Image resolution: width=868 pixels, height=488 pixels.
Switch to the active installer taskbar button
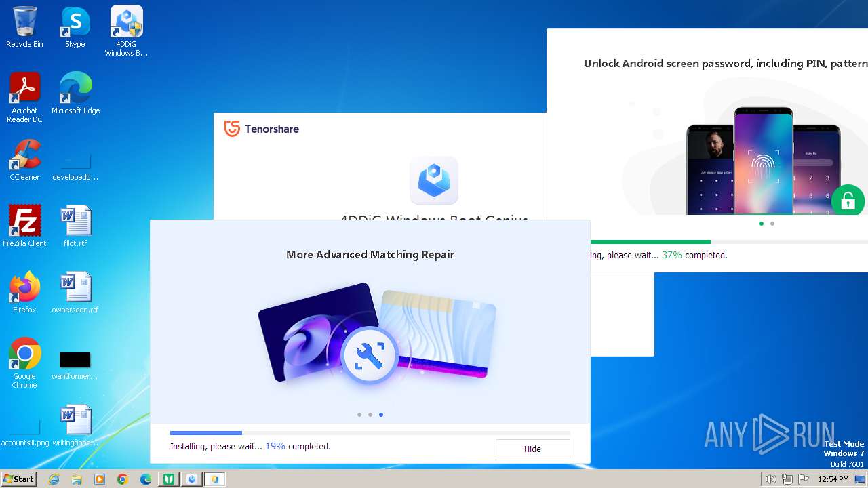pos(215,479)
